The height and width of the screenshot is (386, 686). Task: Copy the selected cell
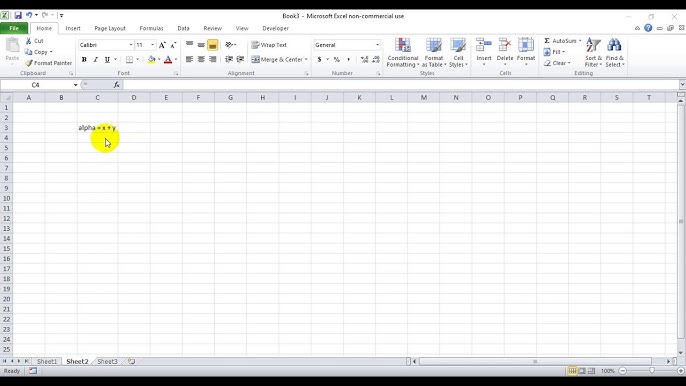point(38,52)
